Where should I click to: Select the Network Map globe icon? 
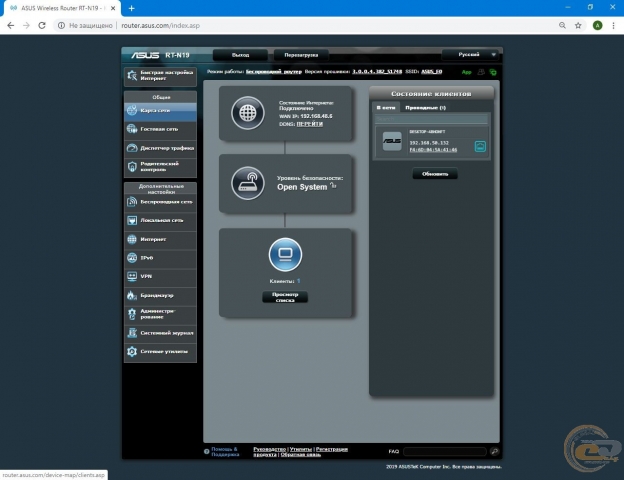pos(132,110)
